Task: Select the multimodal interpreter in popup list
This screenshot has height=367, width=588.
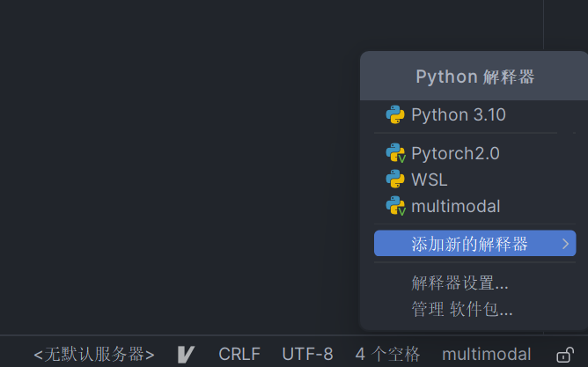Action: (474, 206)
